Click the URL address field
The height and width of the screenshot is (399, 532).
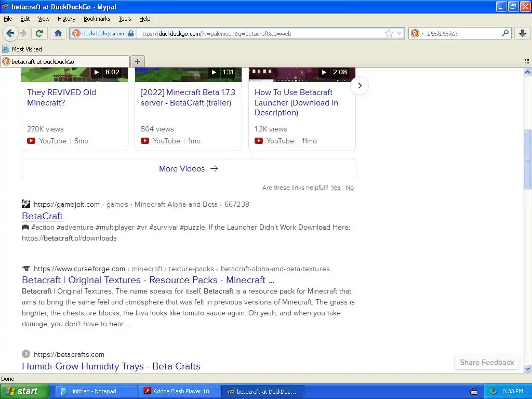pyautogui.click(x=261, y=34)
